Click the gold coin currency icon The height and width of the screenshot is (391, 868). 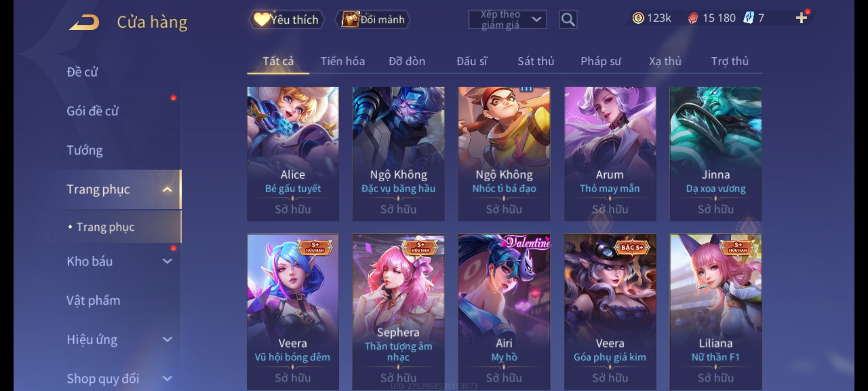(638, 18)
